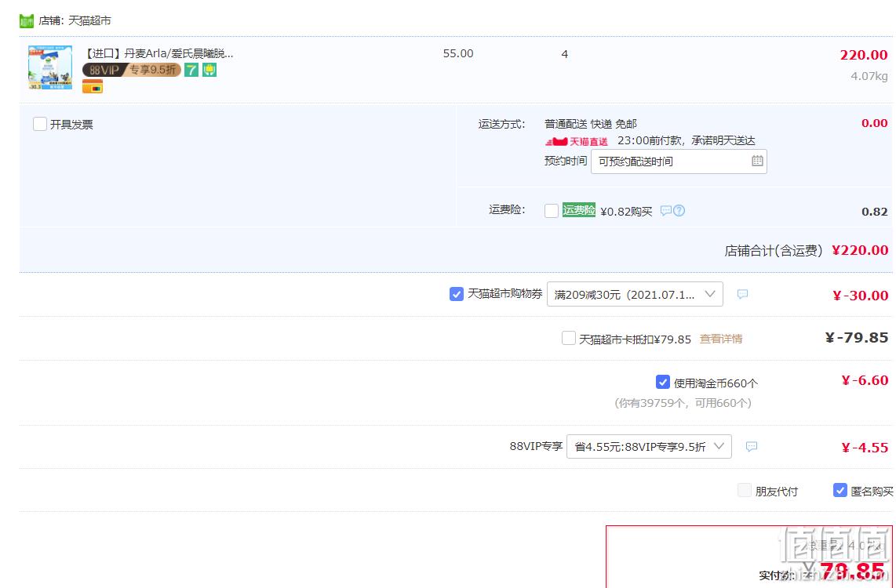The width and height of the screenshot is (896, 588).
Task: Click the chat bubble beside 88VIP dropdown
Action: pos(752,446)
